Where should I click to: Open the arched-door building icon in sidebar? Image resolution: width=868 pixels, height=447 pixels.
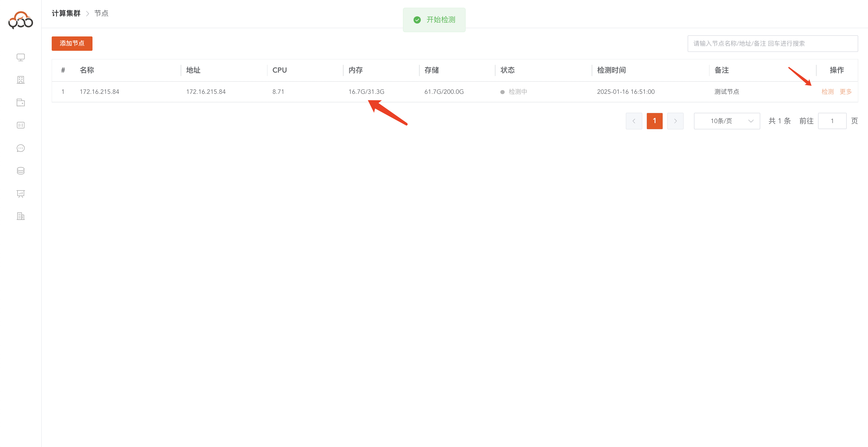coord(21,80)
